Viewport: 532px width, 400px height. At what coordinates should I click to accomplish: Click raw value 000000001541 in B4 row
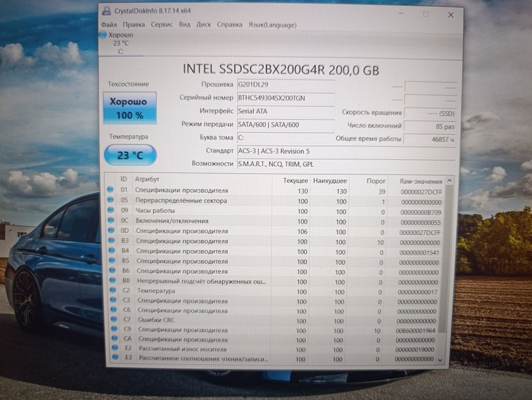(x=419, y=252)
